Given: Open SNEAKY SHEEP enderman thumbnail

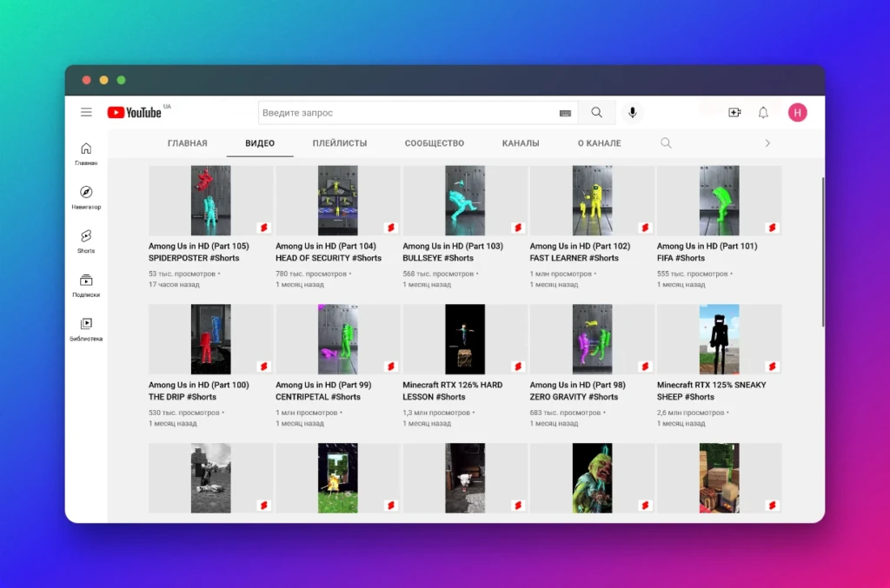Looking at the screenshot, I should click(x=719, y=339).
